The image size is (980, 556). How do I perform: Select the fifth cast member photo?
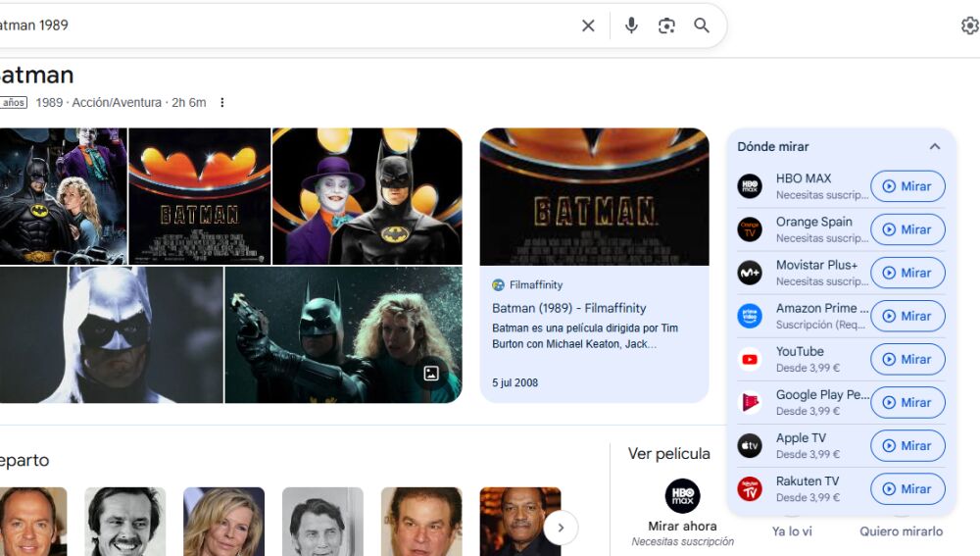(421, 522)
